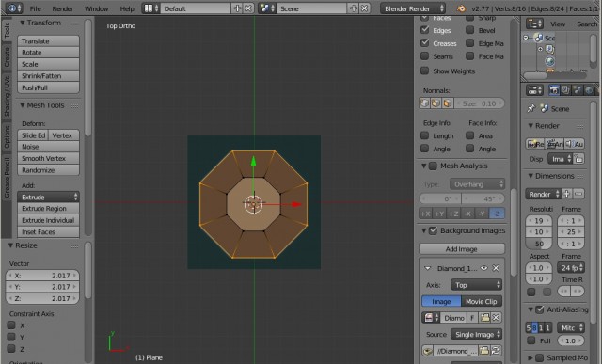The width and height of the screenshot is (602, 364).
Task: Click the normals Size 0.10 slider
Action: 479,103
